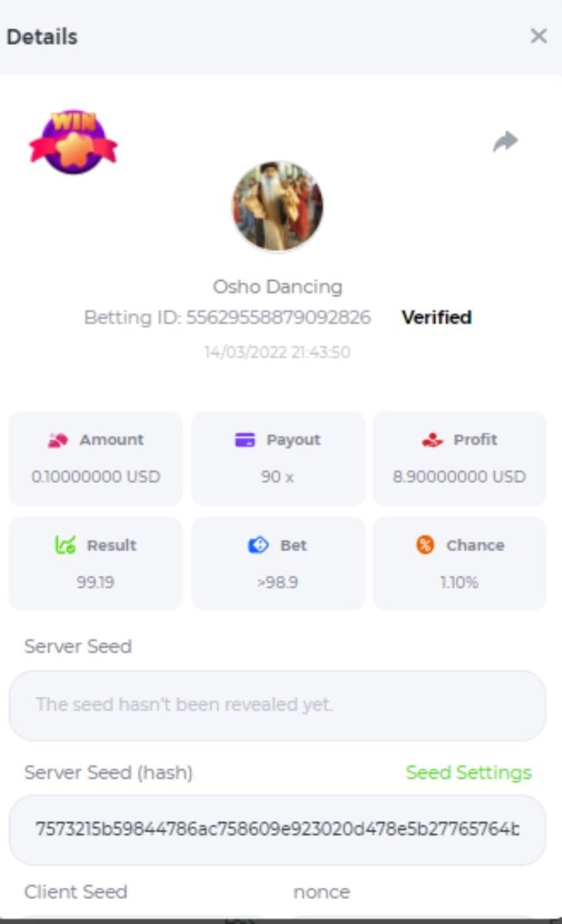Click the Profit value 8.90000000 USD
This screenshot has width=562, height=924.
pyautogui.click(x=459, y=477)
